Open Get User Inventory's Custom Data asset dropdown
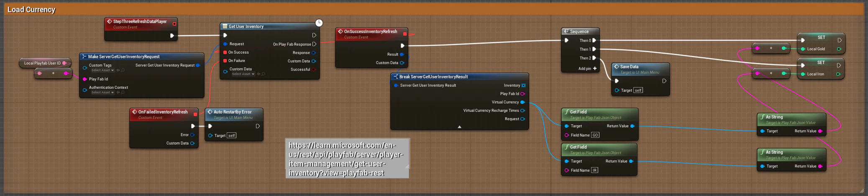 pyautogui.click(x=243, y=74)
